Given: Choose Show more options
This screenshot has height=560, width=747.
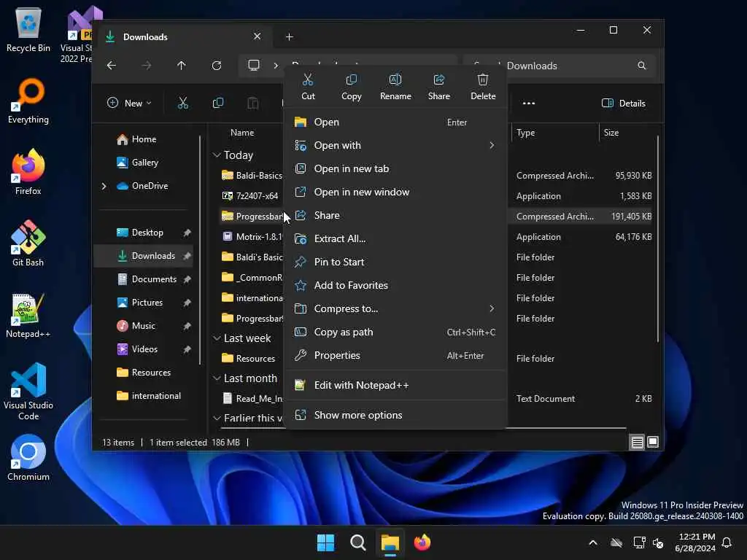Looking at the screenshot, I should [x=395, y=415].
